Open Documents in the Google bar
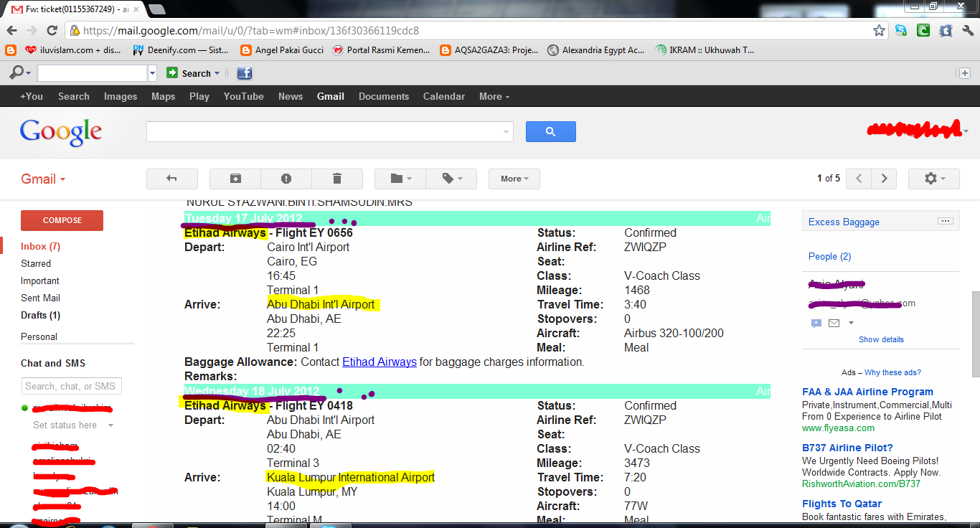The width and height of the screenshot is (980, 528). pyautogui.click(x=384, y=96)
